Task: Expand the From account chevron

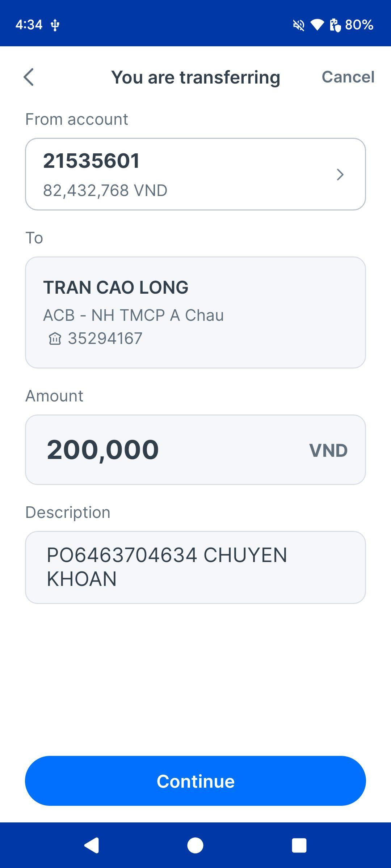Action: [340, 175]
